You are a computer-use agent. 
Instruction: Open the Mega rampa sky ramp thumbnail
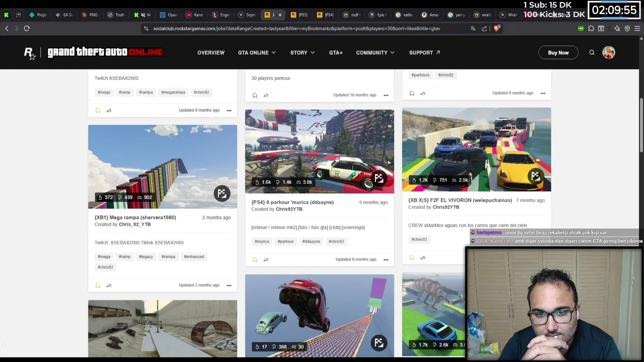point(163,166)
